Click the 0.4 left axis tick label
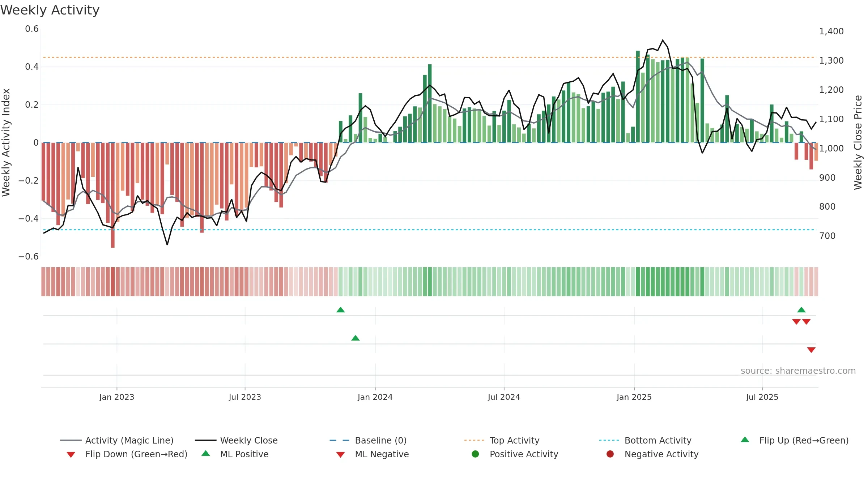 [32, 67]
